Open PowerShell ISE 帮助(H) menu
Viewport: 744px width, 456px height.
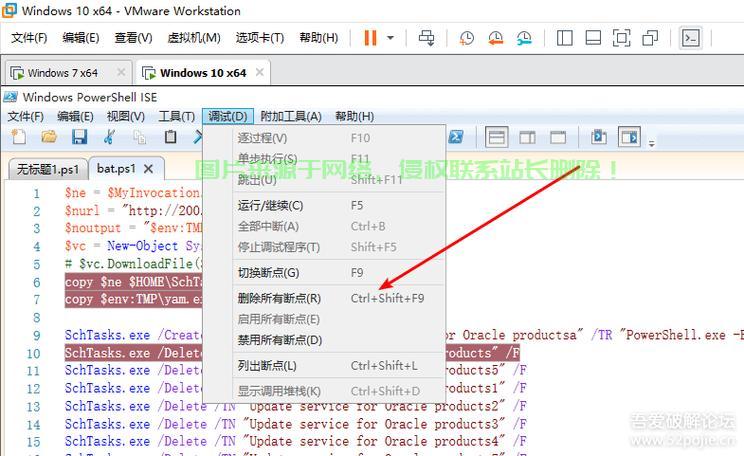pos(354,116)
